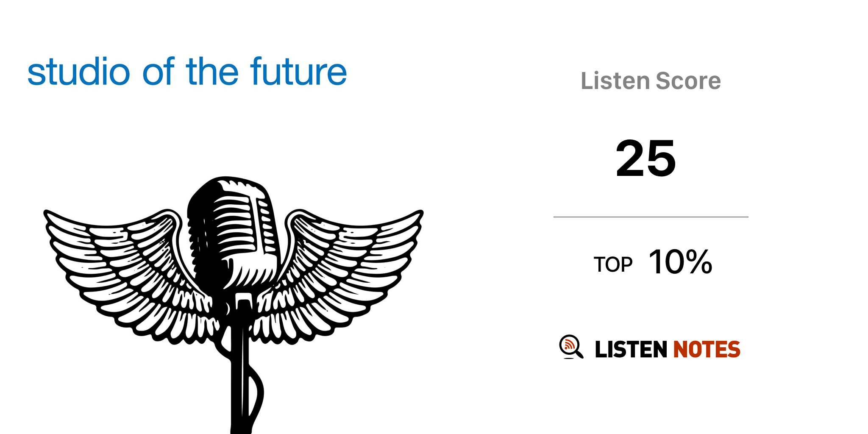Image resolution: width=868 pixels, height=434 pixels.
Task: Click the word "future" in the title
Action: tap(298, 71)
